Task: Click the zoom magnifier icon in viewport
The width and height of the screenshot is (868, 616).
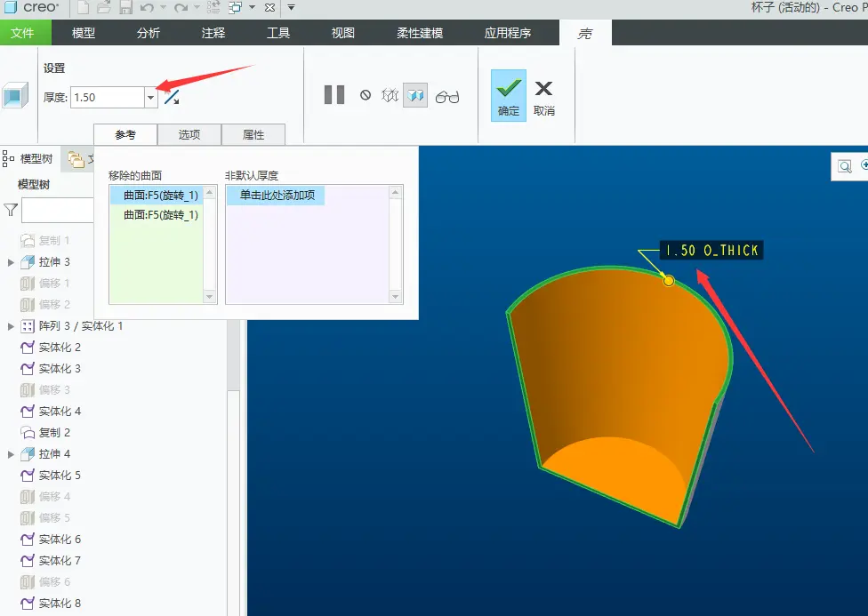Action: pos(845,166)
